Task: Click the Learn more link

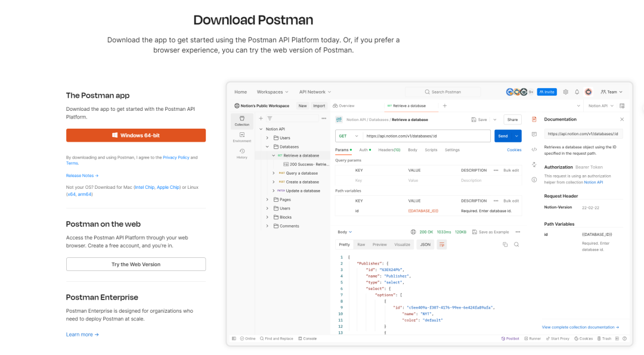Action: pos(82,335)
